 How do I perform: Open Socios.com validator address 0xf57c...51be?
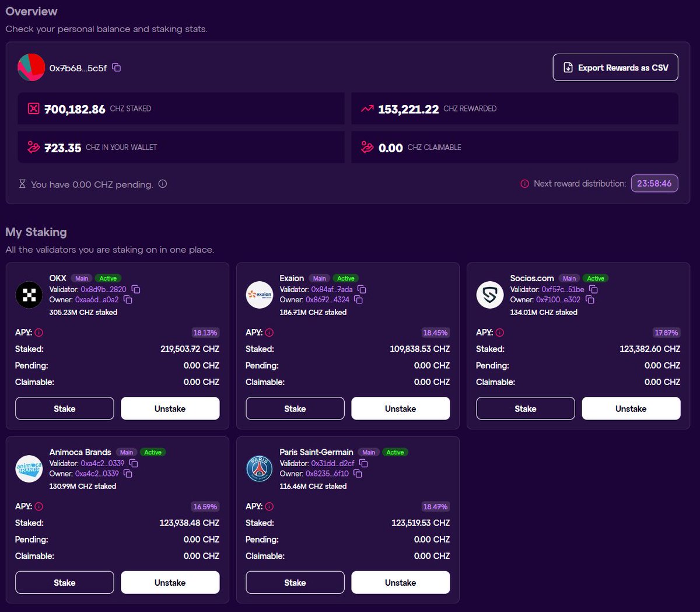point(563,289)
